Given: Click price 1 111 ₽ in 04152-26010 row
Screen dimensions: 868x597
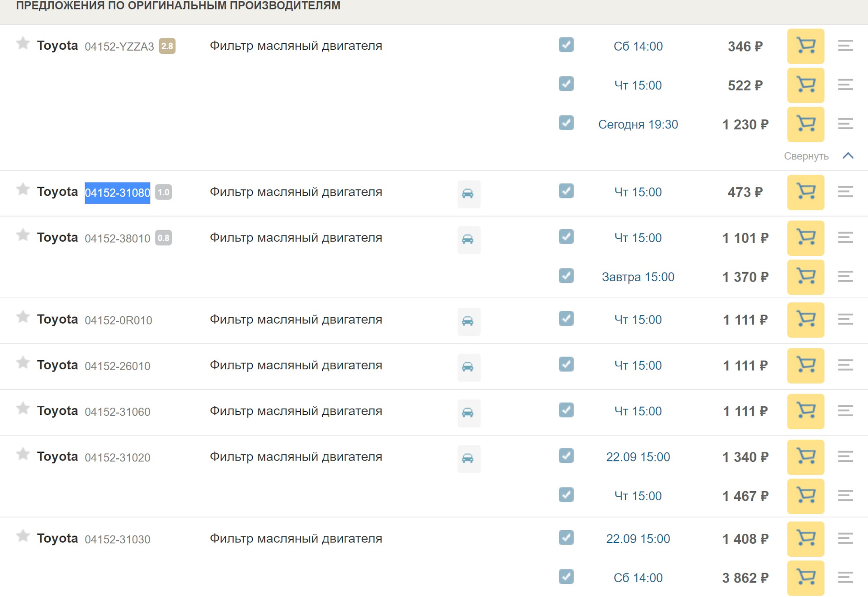Looking at the screenshot, I should pyautogui.click(x=745, y=366).
